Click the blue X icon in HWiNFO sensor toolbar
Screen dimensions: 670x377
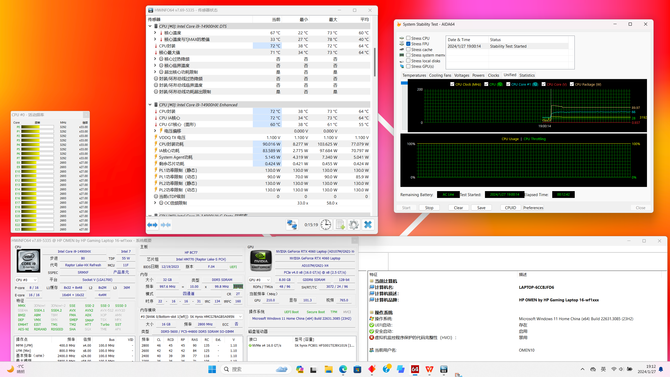[x=368, y=224]
